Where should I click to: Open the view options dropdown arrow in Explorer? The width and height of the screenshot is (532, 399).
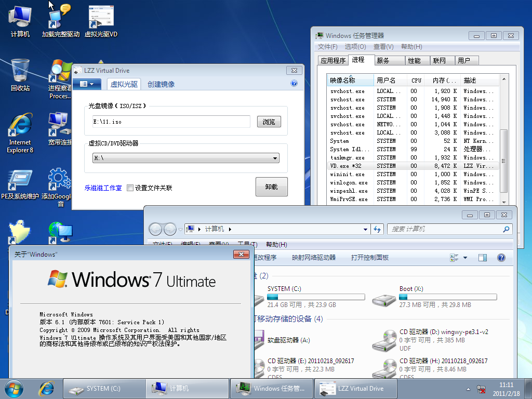click(465, 258)
